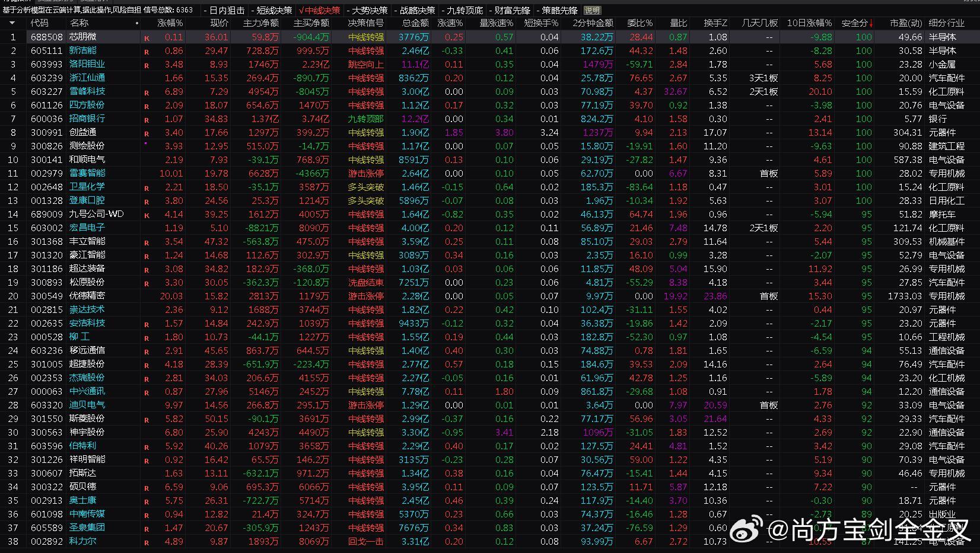This screenshot has height=553, width=980.
Task: Click the R marker in the 卫星化学 row
Action: tap(147, 188)
